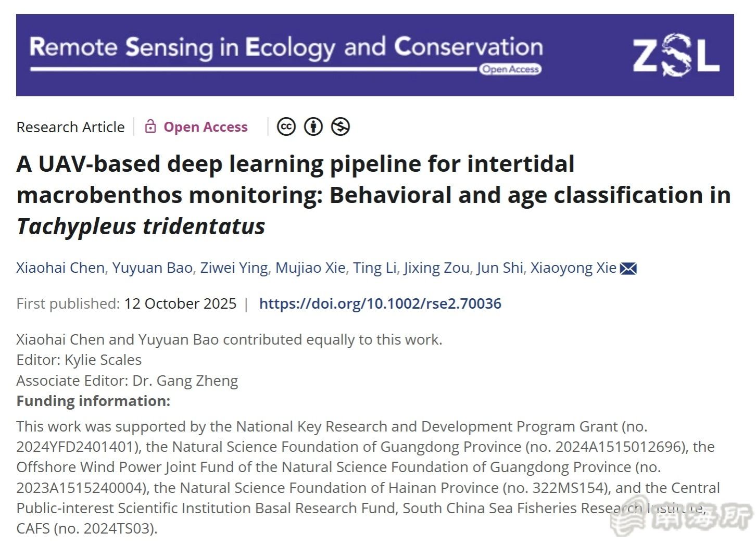View author Ting Li

374,268
